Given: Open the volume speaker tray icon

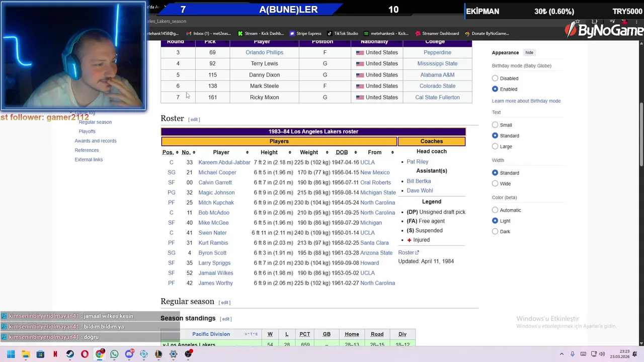Looking at the screenshot, I should [x=602, y=354].
